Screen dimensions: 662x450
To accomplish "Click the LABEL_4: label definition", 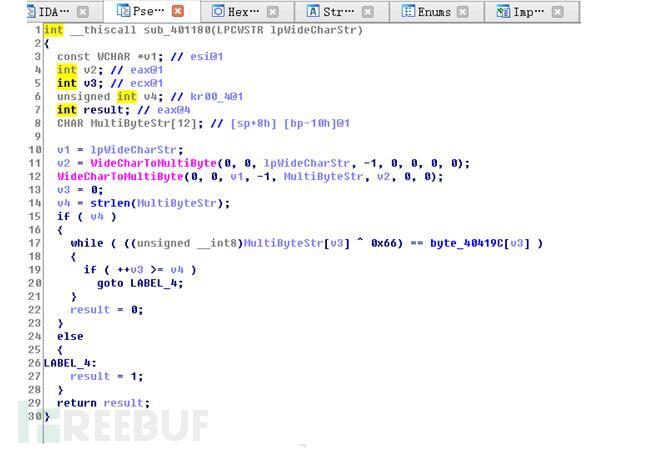I will pos(70,363).
